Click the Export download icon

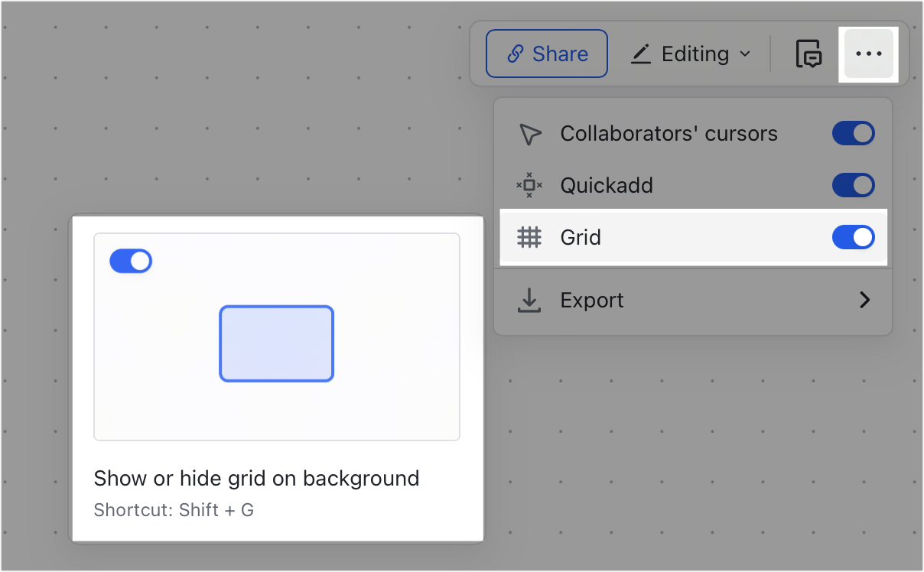pyautogui.click(x=529, y=301)
